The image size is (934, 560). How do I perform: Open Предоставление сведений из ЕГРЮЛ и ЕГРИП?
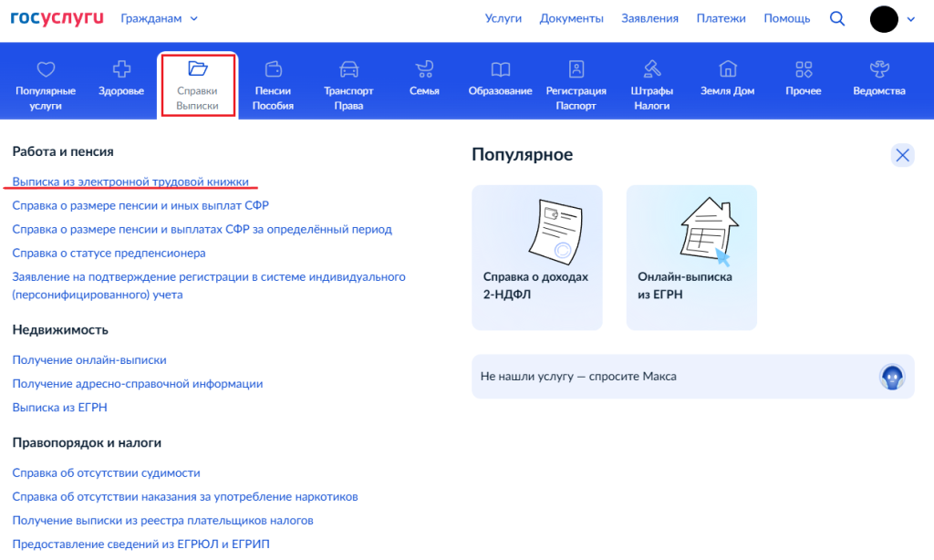(140, 544)
